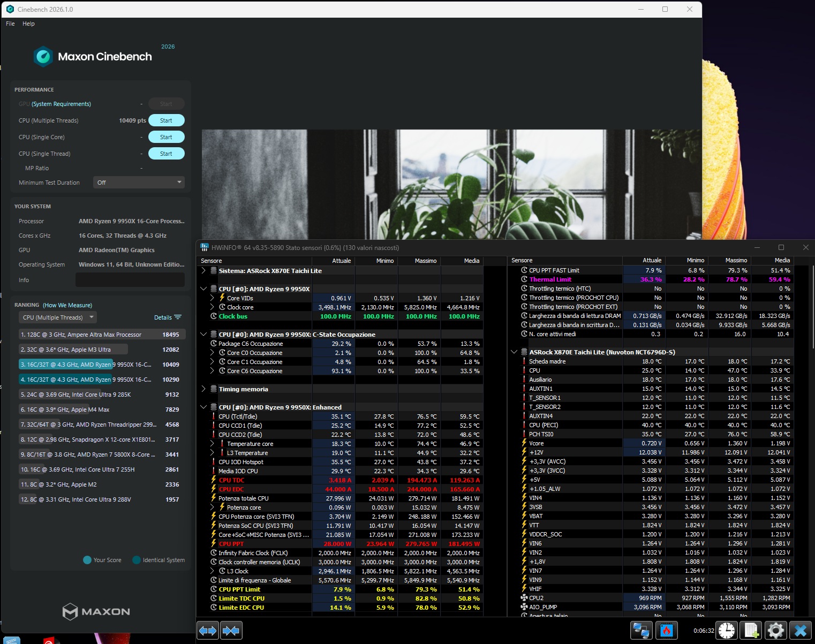Select the Threadripper ranking entry
Screen dimensions: 815x644
click(102, 425)
